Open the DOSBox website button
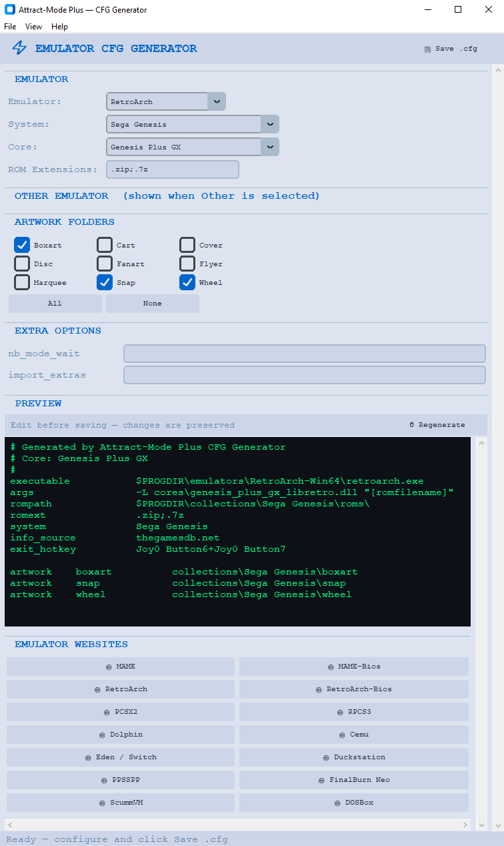Viewport: 504px width, 846px height. click(354, 803)
